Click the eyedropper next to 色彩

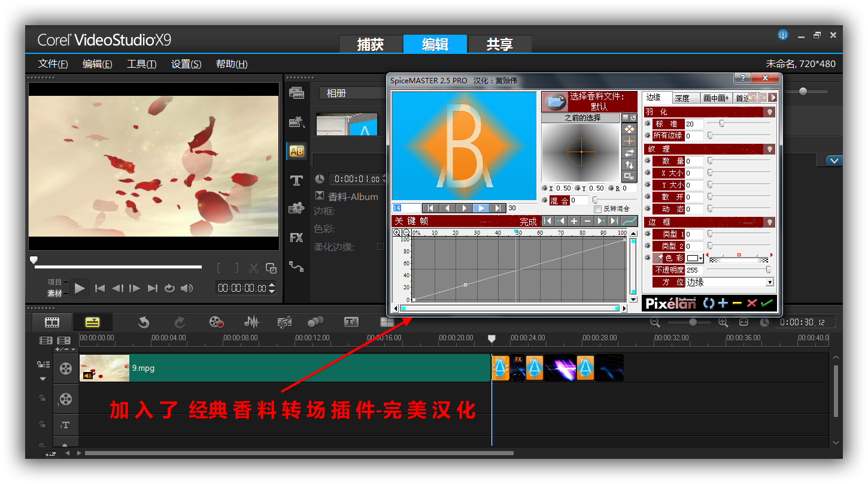tap(658, 258)
